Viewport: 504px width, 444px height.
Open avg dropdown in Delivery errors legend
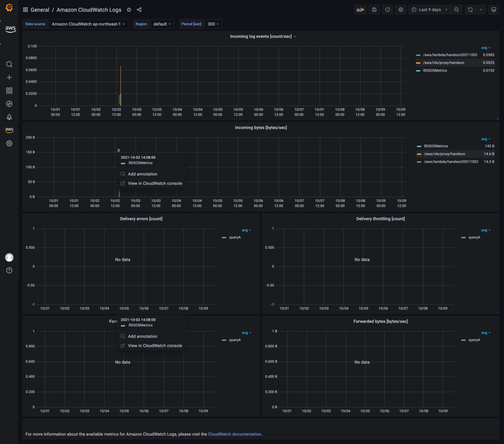[247, 230]
